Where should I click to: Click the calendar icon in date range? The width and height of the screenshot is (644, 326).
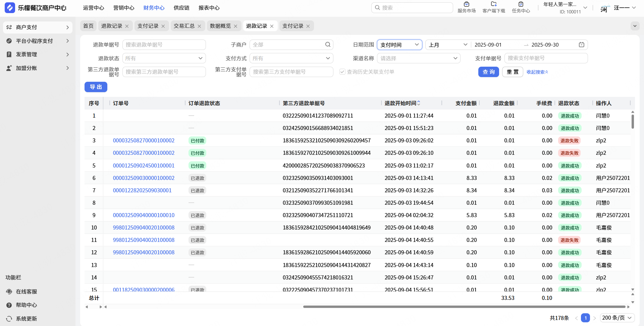(581, 45)
